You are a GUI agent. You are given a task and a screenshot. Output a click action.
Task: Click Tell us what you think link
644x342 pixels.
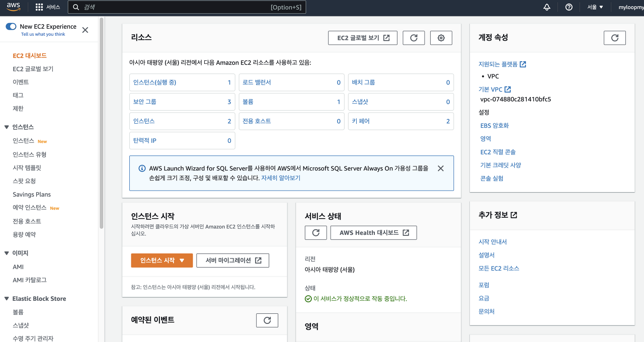click(x=43, y=34)
